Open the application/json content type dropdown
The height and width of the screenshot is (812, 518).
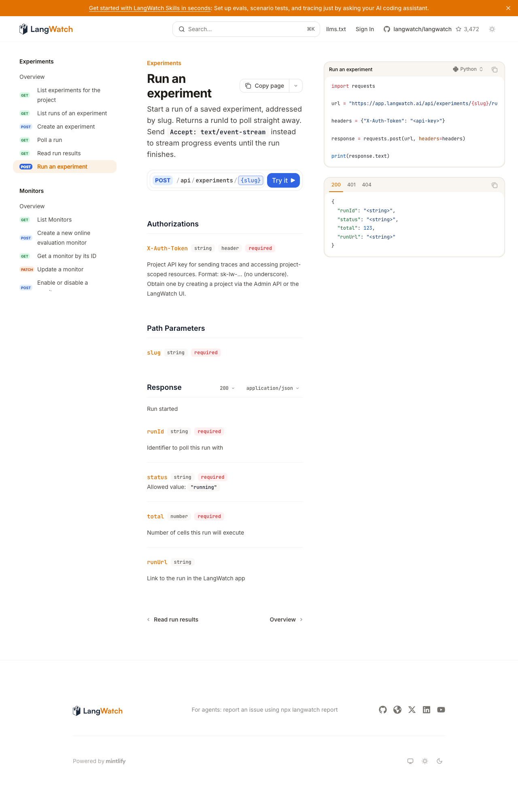(x=273, y=388)
